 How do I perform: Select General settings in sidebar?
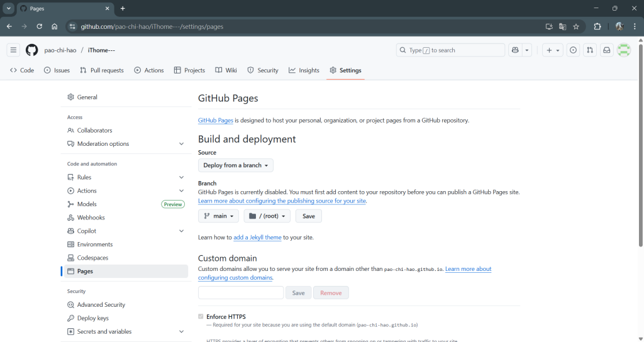click(126, 97)
